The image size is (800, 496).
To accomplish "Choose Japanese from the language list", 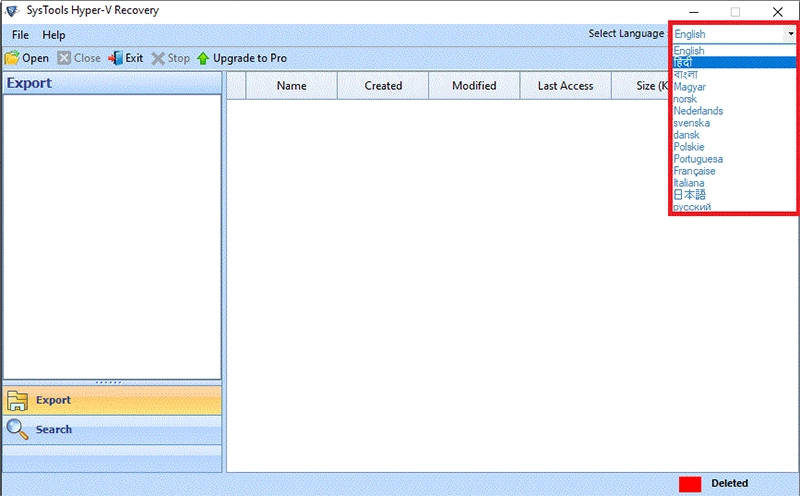I will pyautogui.click(x=734, y=194).
